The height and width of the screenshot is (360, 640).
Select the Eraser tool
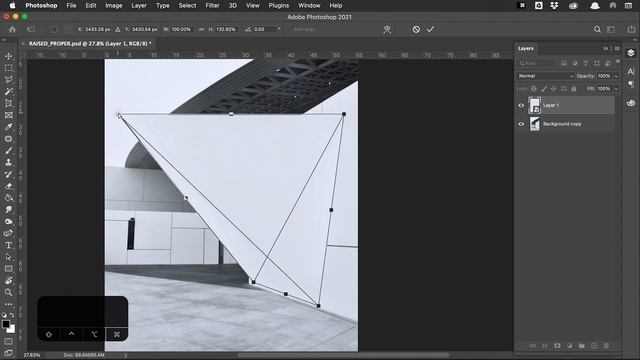[x=9, y=186]
